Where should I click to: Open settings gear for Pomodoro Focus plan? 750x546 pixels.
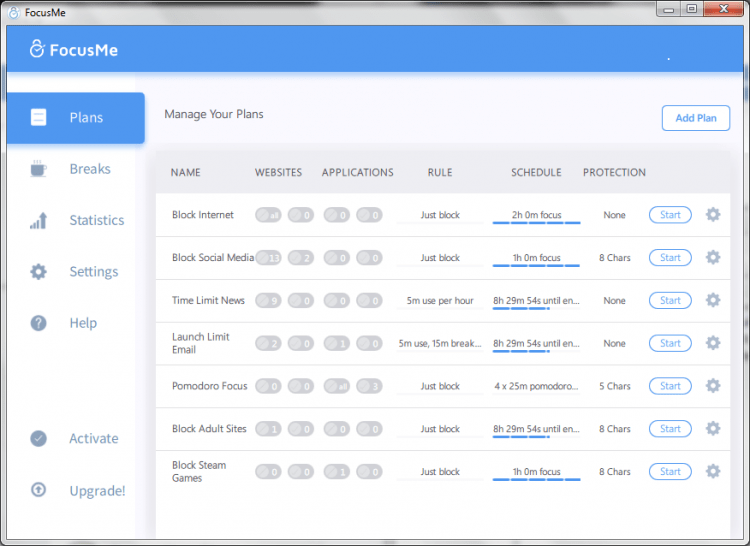(x=713, y=386)
